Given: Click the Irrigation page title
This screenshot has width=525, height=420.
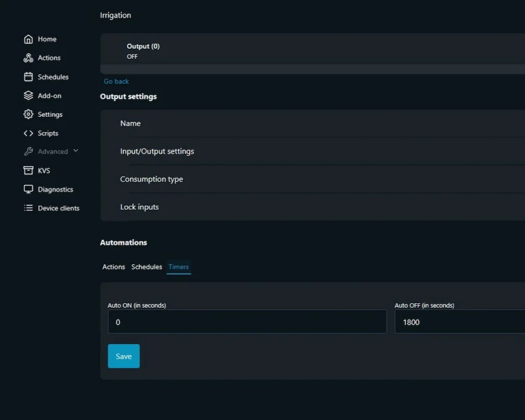Looking at the screenshot, I should tap(115, 15).
